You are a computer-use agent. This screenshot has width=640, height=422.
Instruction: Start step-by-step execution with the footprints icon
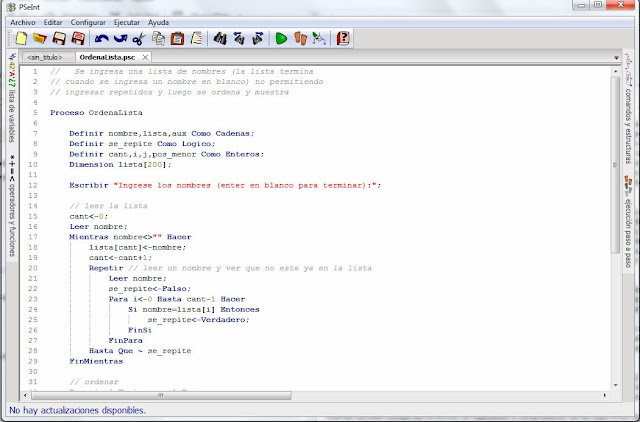tap(300, 39)
